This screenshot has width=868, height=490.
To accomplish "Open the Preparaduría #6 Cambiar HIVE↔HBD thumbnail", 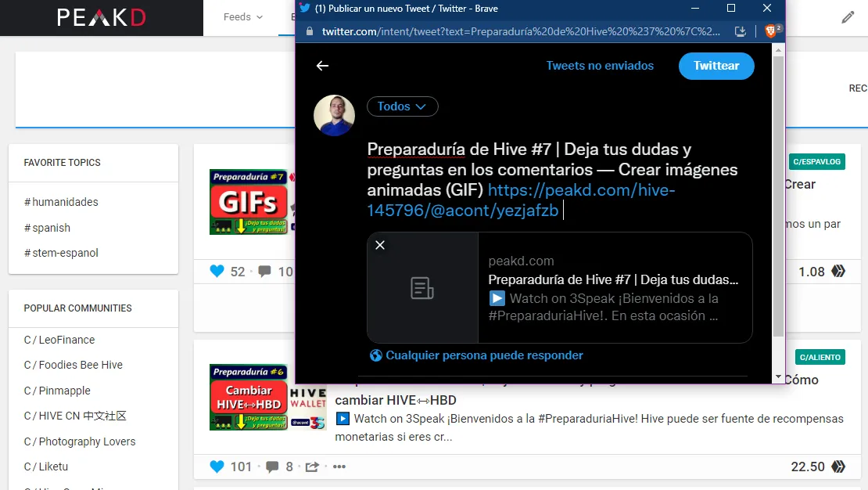I will click(x=267, y=398).
